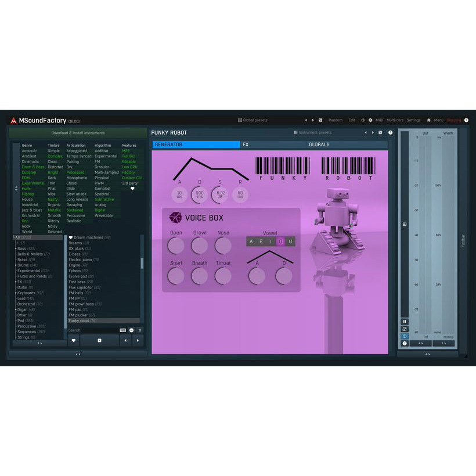Screen dimensions: 476x476
Task: Open the Instrument presets browser
Action: click(x=312, y=132)
